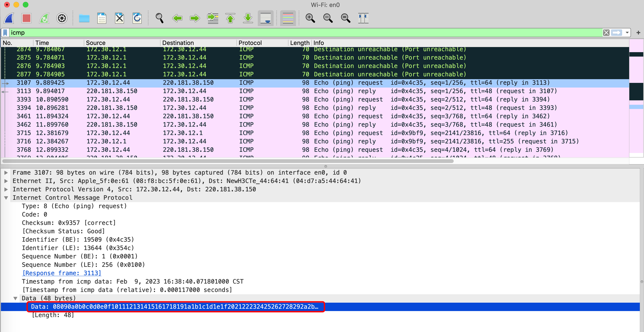Select packet 3768 echo request seq=4
The width and height of the screenshot is (644, 332).
point(315,150)
